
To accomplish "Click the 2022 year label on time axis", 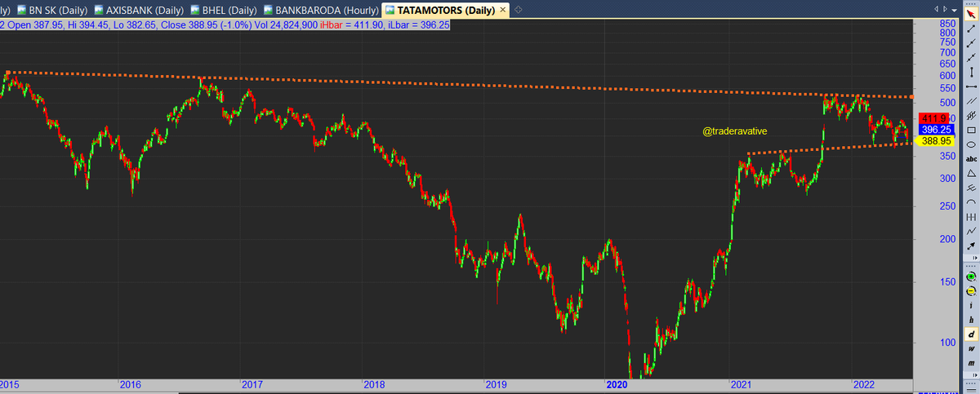I will (x=864, y=383).
